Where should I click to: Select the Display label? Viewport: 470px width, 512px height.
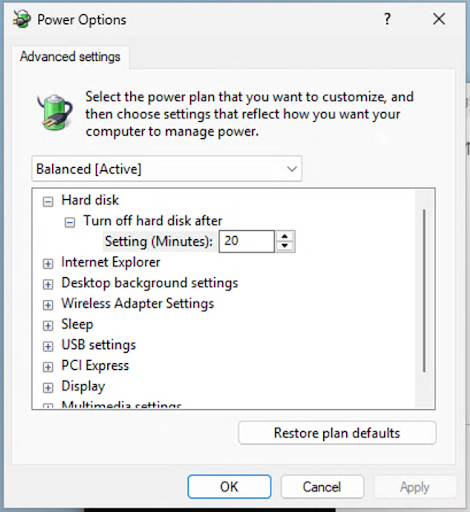point(83,386)
